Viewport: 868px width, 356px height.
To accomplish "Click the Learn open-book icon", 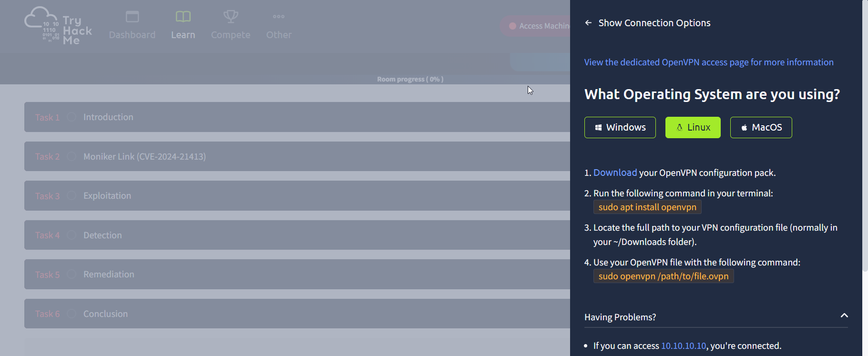I will tap(183, 17).
